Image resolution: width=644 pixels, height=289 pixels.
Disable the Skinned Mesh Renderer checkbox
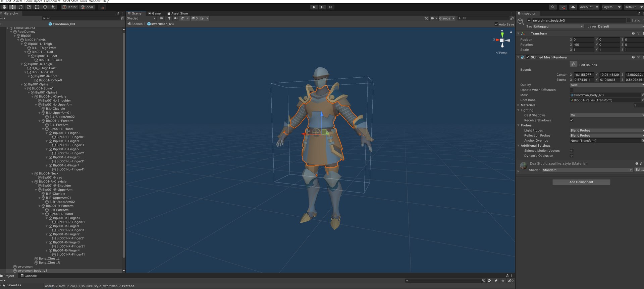tap(528, 57)
